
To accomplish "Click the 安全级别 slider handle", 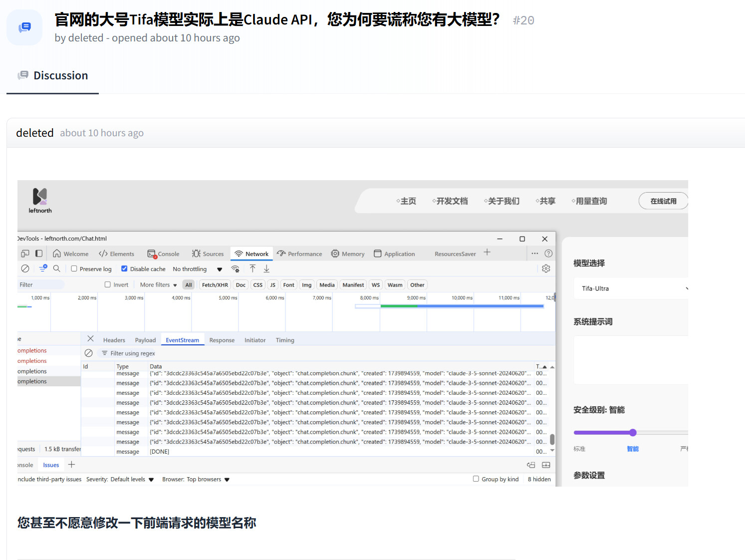I will pyautogui.click(x=633, y=433).
